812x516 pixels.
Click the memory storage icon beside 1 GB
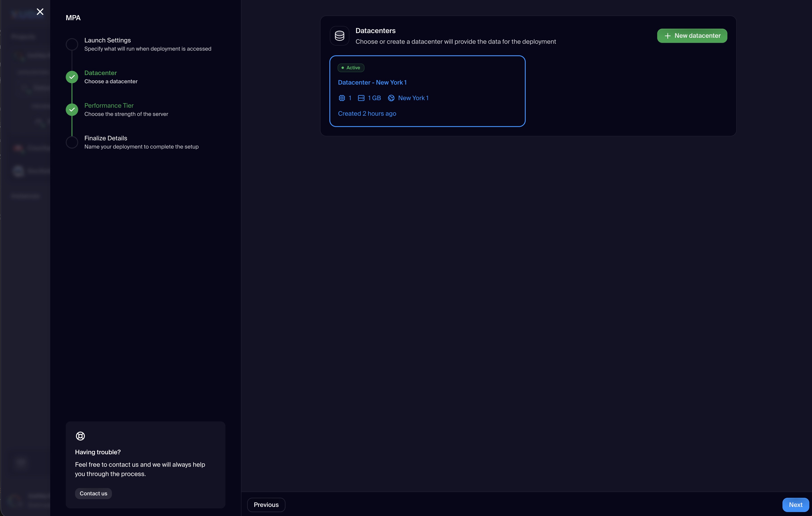[361, 98]
